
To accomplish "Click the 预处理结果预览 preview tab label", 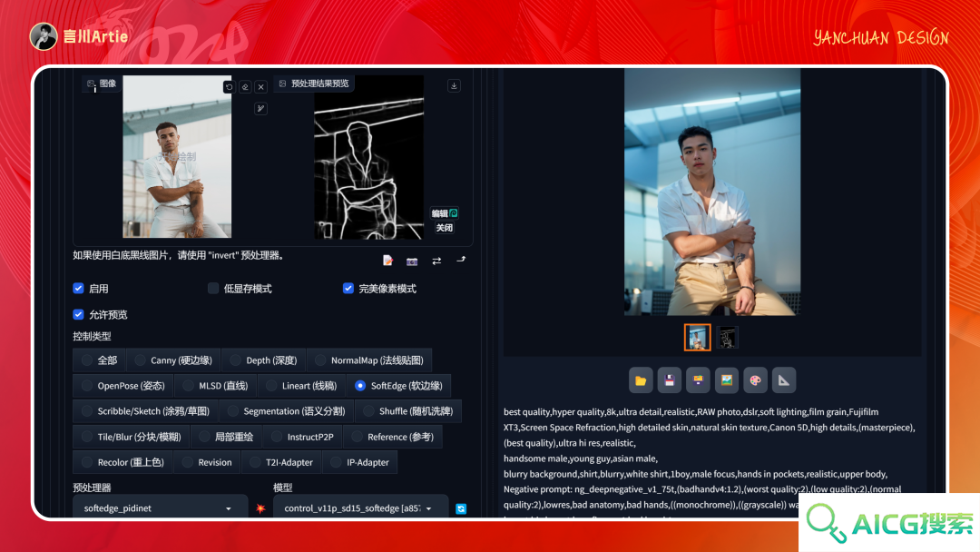I will (x=314, y=84).
